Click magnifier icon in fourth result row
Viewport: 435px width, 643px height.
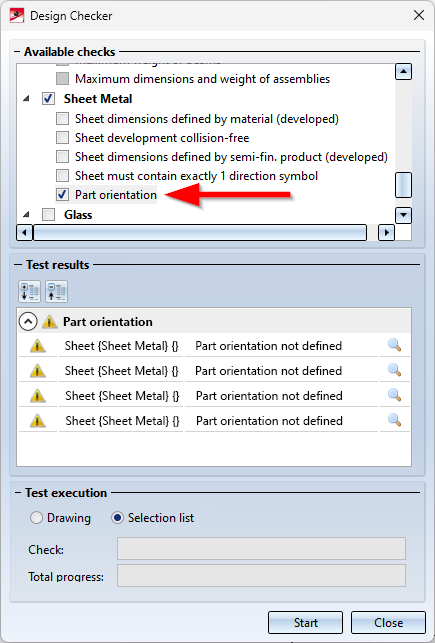pos(394,420)
